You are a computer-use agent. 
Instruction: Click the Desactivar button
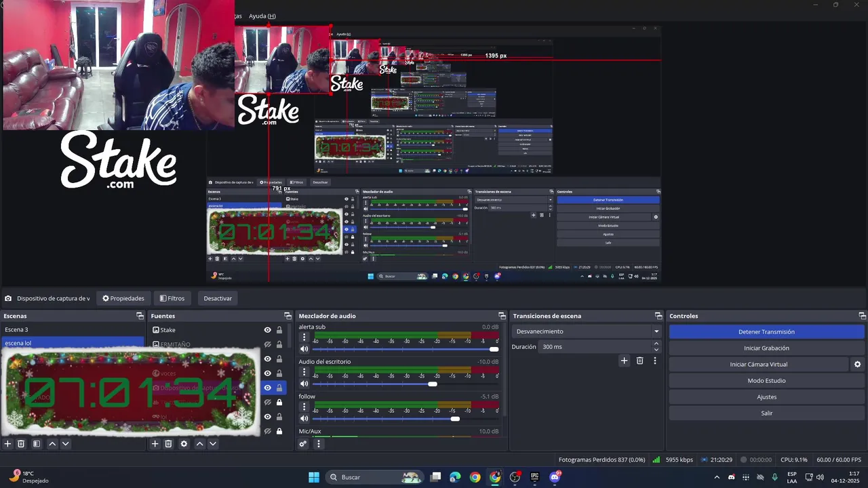[x=218, y=298]
